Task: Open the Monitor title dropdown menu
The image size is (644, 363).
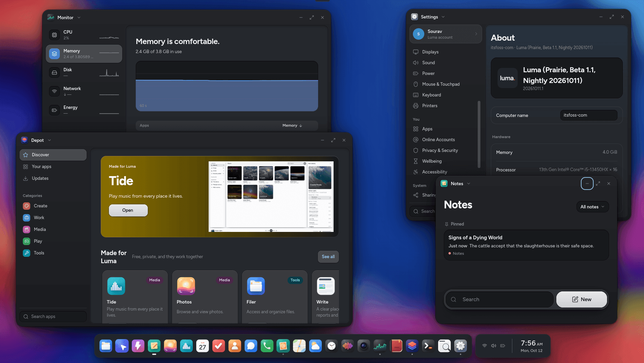Action: [79, 17]
